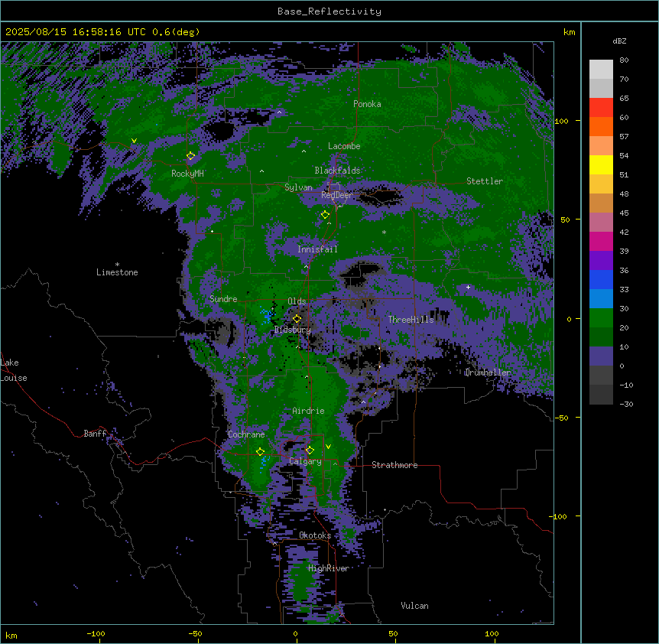
Task: Click the yellow V marker east of Calgary
Action: (x=328, y=447)
